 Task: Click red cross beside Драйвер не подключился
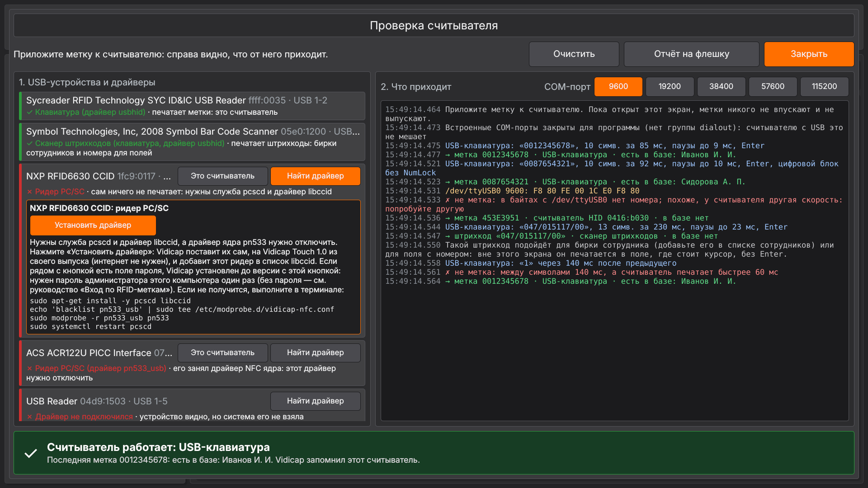[x=29, y=417]
